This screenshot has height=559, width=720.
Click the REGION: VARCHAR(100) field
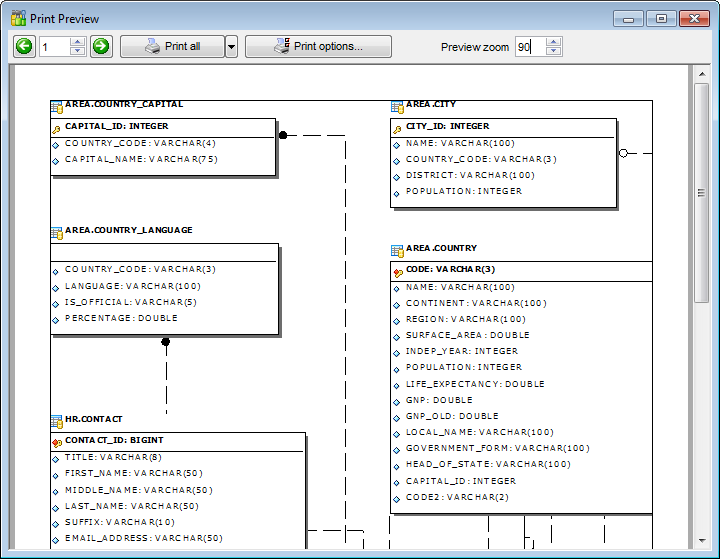(x=466, y=319)
